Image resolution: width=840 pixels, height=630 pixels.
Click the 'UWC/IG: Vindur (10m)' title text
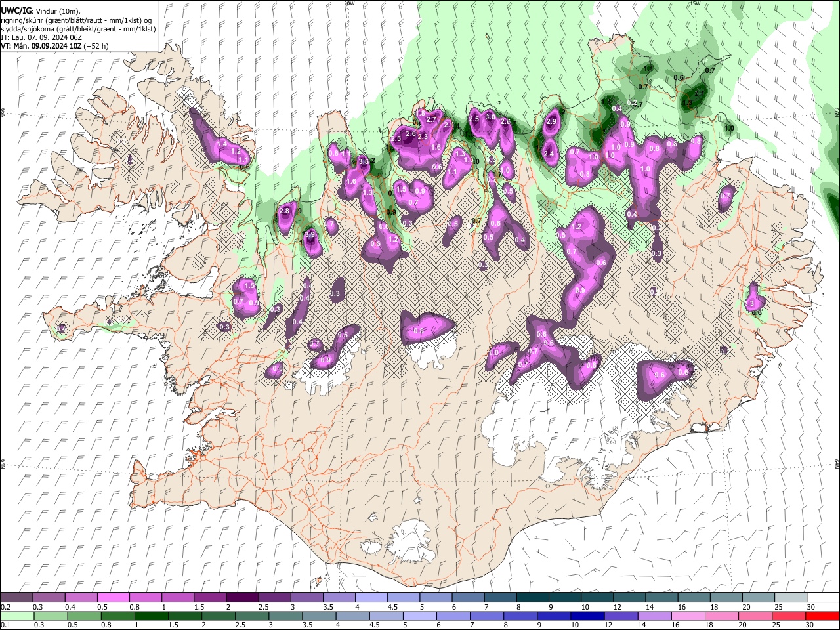41,11
